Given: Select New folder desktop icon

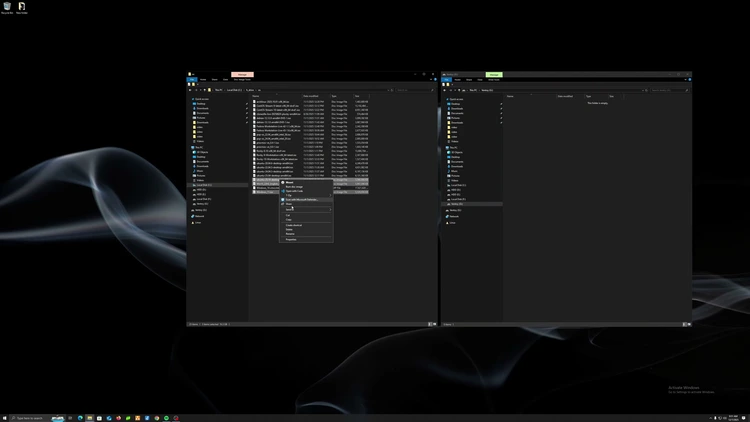Looking at the screenshot, I should click(22, 8).
